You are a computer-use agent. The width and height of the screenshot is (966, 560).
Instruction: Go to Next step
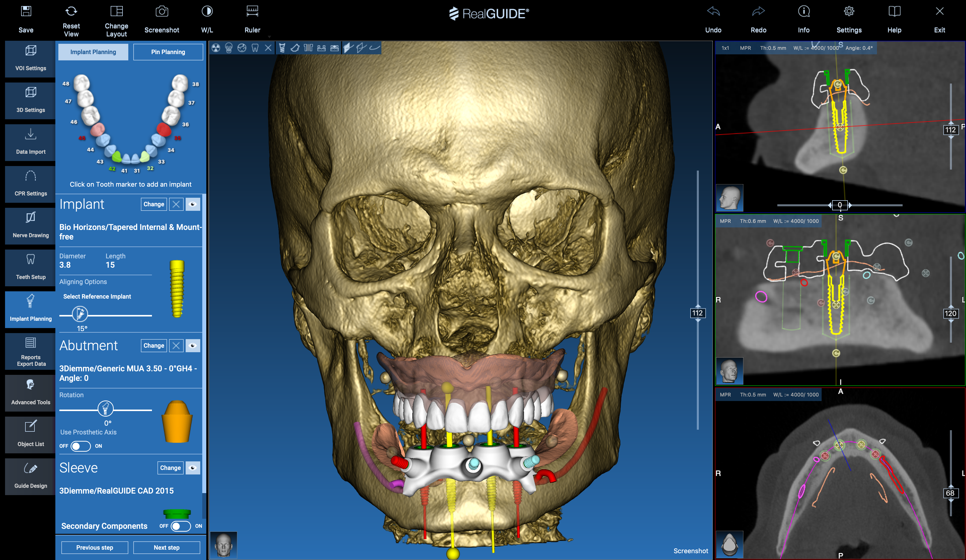(x=167, y=548)
